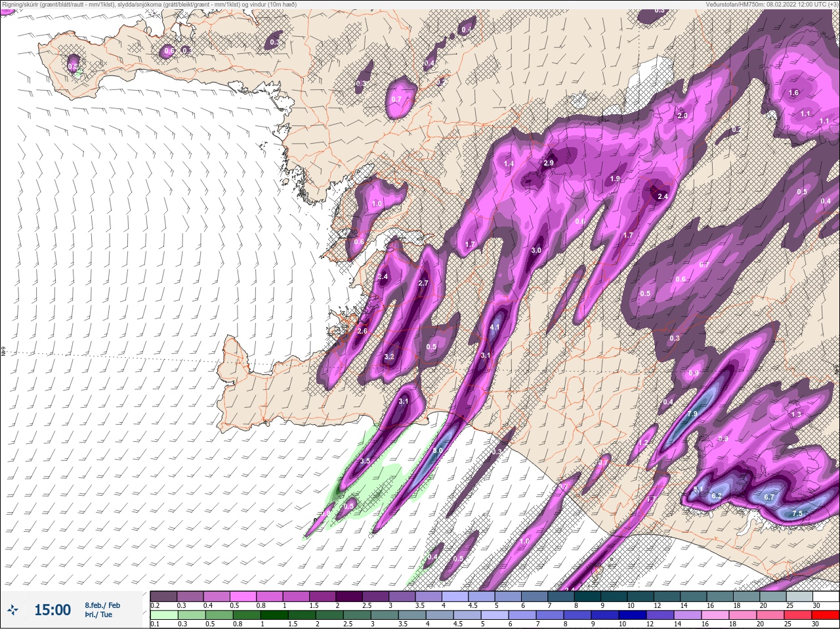Pick the bright pink 0.5–0.8 swatch, upper legend

click(243, 597)
